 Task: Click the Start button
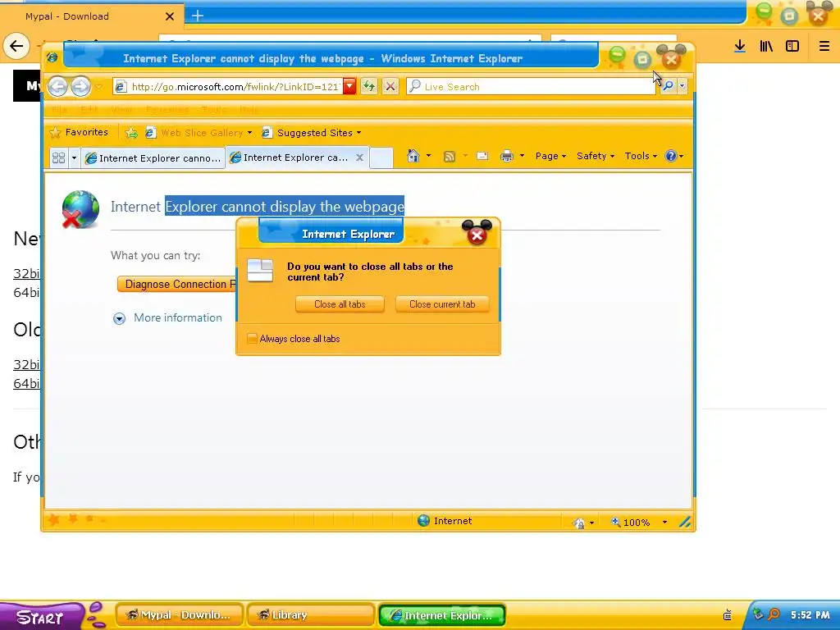pos(42,616)
